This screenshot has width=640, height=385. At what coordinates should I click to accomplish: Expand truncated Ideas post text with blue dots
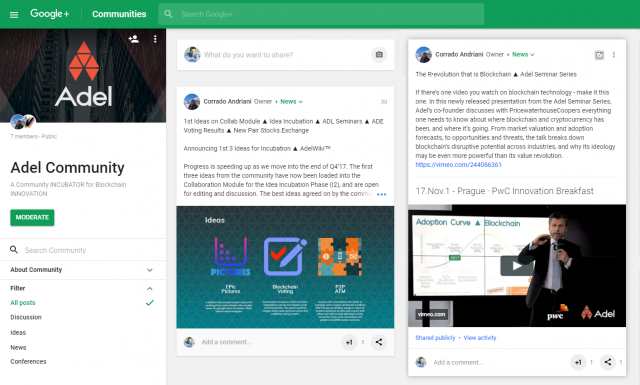[381, 194]
